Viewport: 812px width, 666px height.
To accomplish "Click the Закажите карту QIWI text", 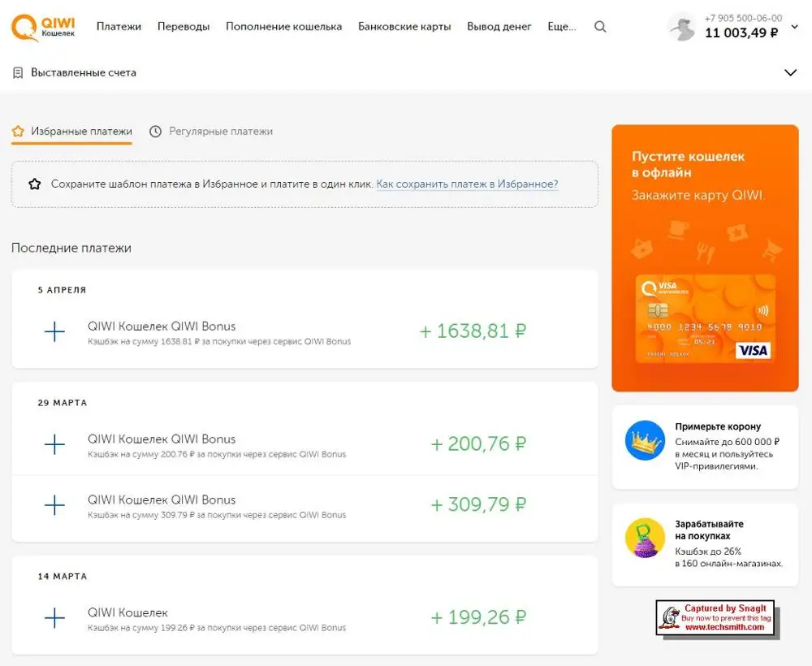I will coord(698,195).
